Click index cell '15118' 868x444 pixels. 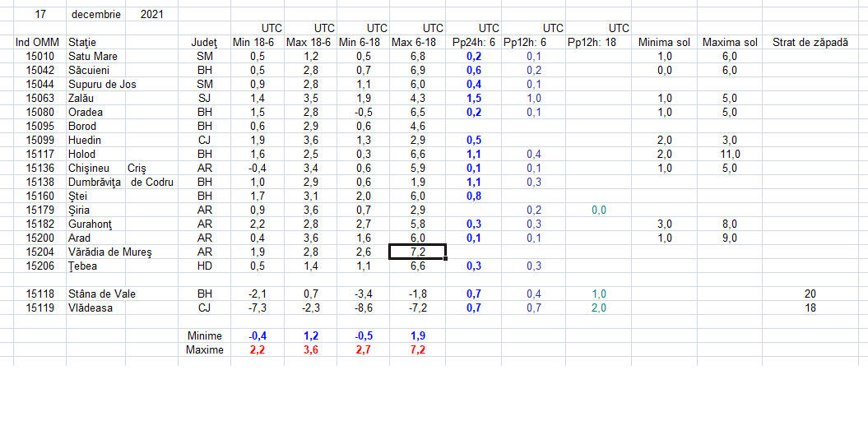(x=39, y=294)
